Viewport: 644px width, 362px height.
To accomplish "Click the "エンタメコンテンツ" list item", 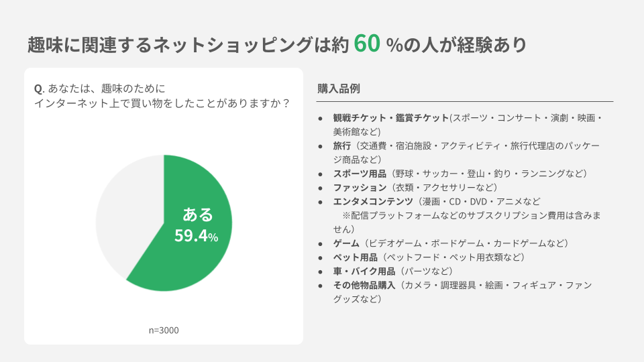I will (373, 201).
